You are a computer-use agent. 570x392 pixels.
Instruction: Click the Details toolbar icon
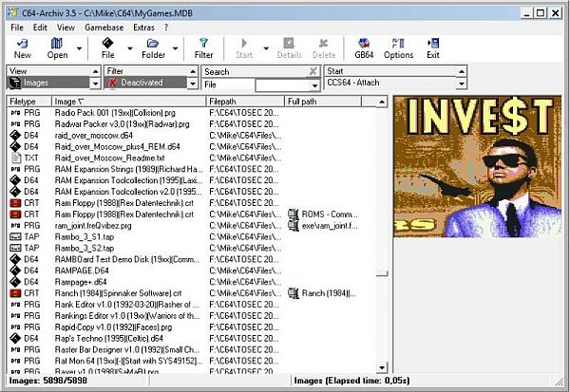coord(289,44)
